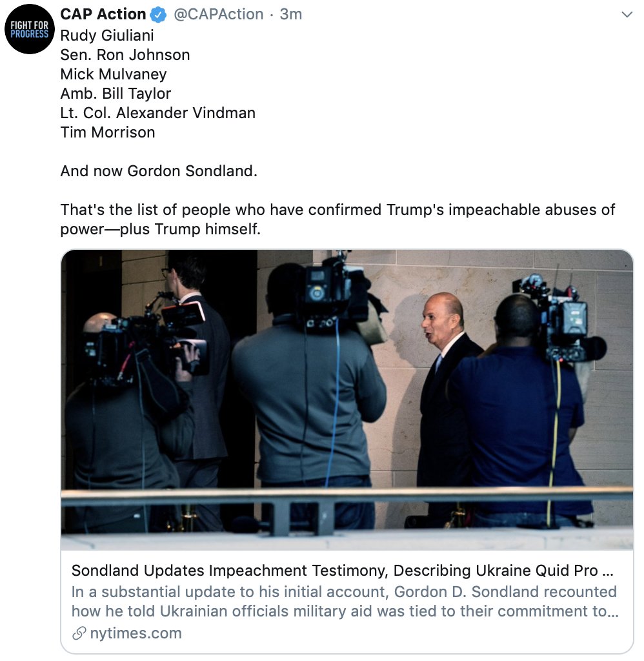Viewport: 644px width, 661px height.
Task: Open the 3m timestamp permalink
Action: (291, 14)
